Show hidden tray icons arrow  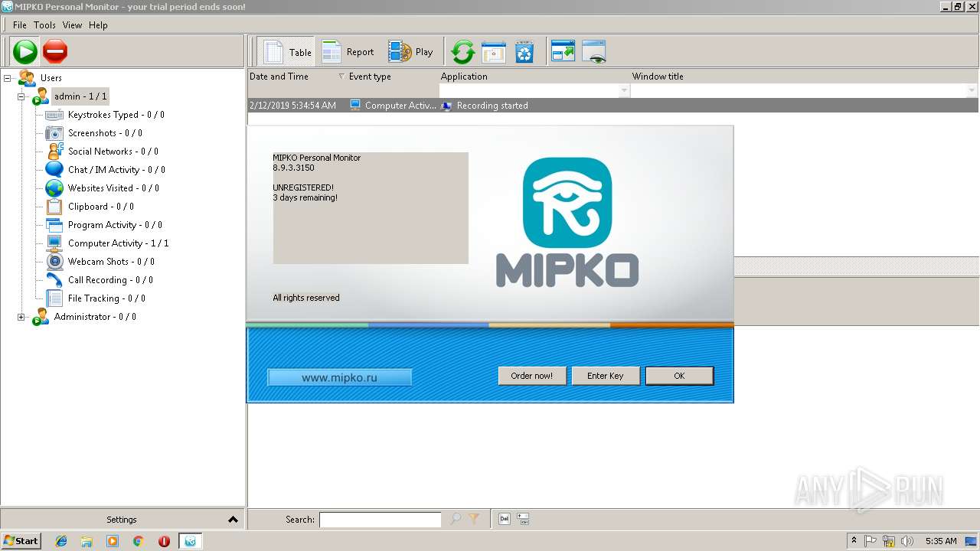pyautogui.click(x=854, y=541)
